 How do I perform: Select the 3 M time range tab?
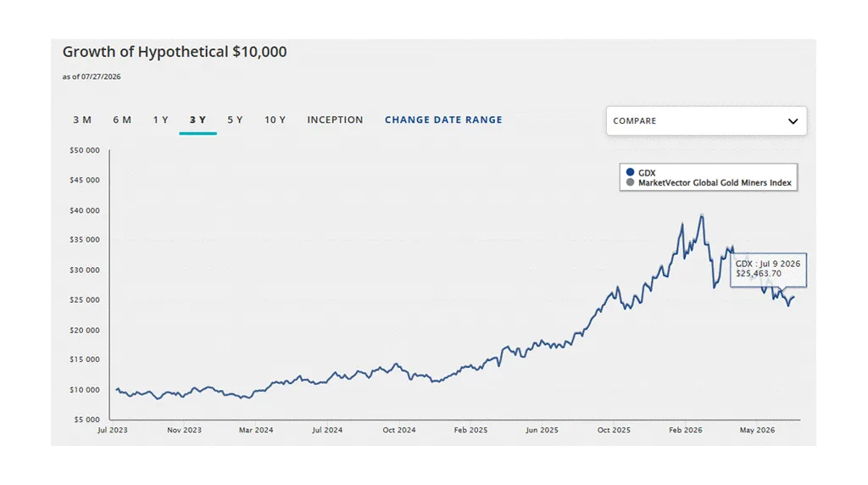tap(82, 120)
